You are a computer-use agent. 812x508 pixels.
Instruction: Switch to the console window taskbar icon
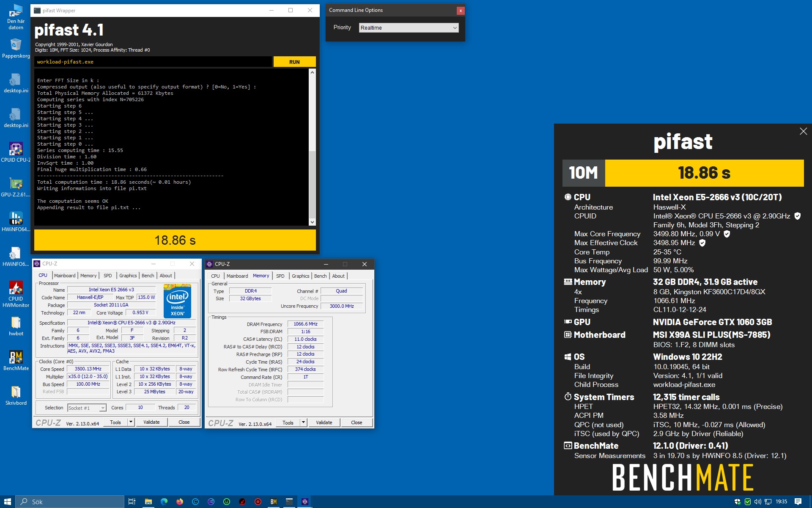pyautogui.click(x=289, y=502)
